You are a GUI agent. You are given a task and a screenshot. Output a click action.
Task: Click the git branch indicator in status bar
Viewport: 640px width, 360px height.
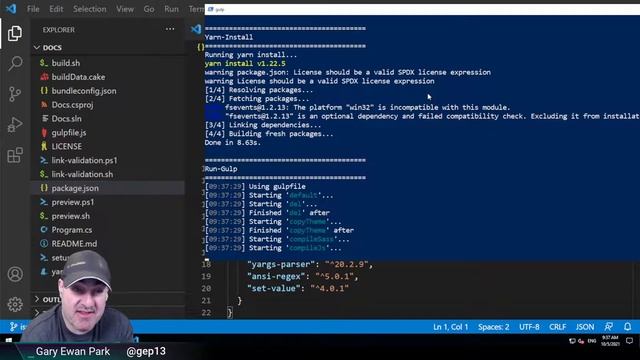[x=17, y=327]
